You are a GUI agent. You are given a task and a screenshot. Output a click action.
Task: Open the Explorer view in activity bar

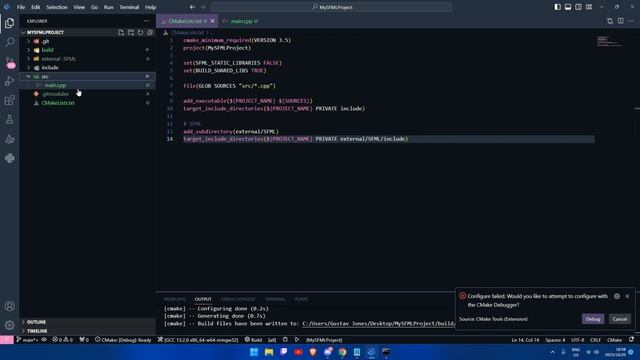10,23
